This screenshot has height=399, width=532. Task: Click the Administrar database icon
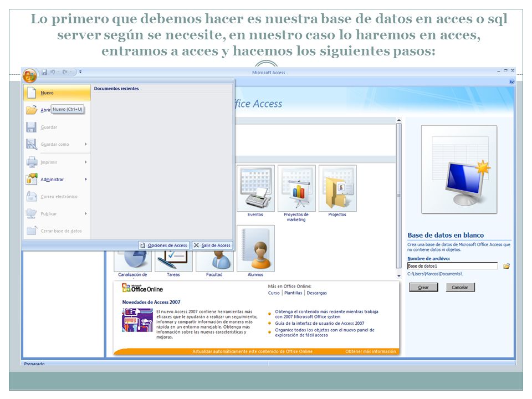pyautogui.click(x=32, y=179)
